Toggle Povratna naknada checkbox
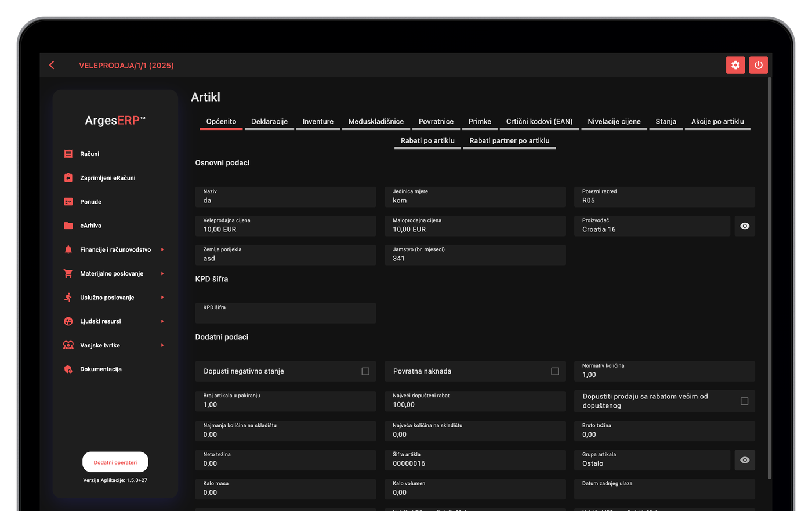812x511 pixels. [x=555, y=371]
